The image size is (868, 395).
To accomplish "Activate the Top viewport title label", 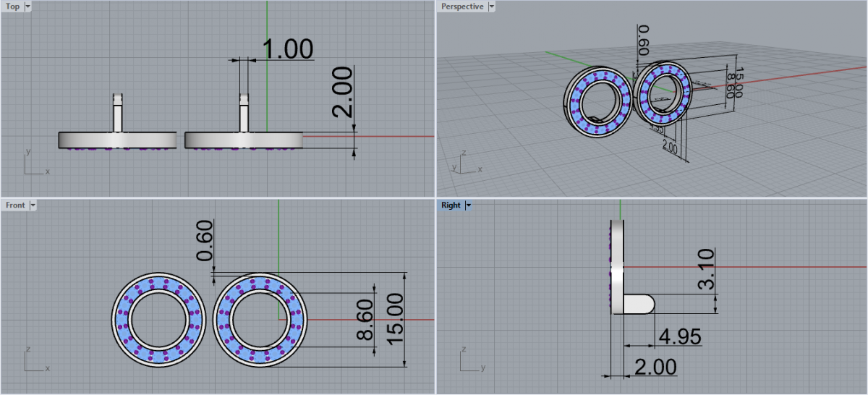I will point(13,7).
